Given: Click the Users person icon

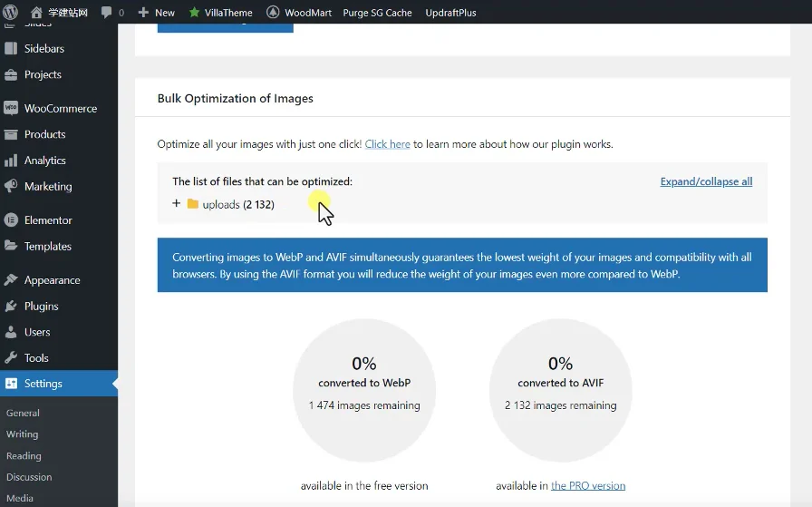Looking at the screenshot, I should pyautogui.click(x=11, y=332).
